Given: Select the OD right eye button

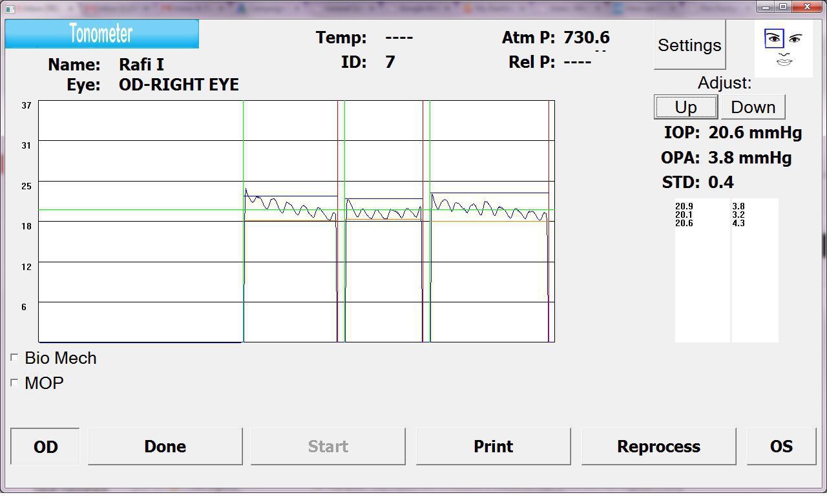Looking at the screenshot, I should click(45, 446).
